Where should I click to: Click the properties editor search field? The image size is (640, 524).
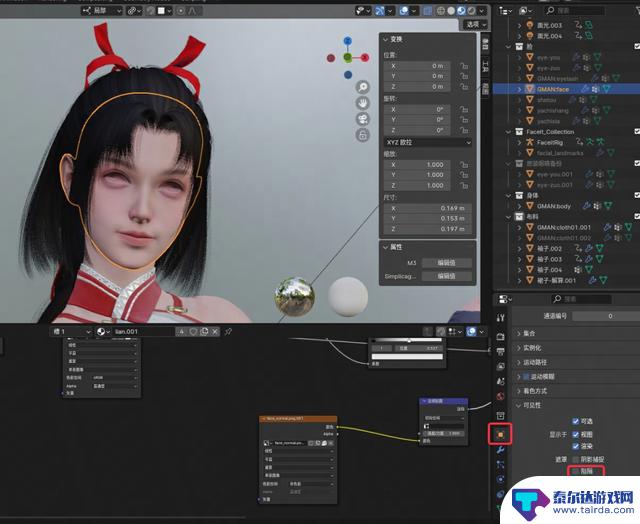coord(581,299)
